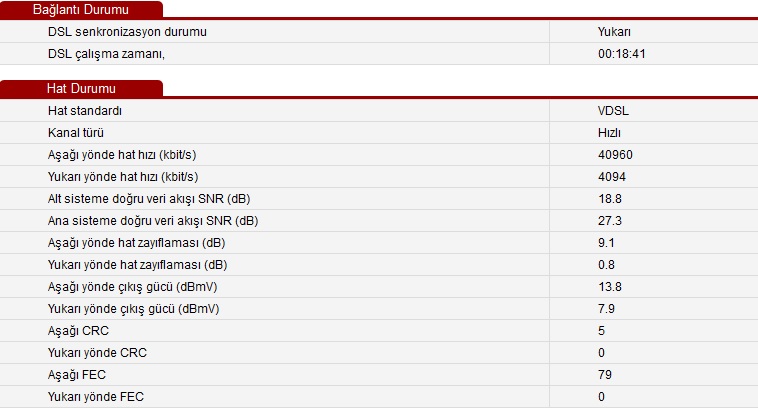Click the Hat standardı row label

point(85,111)
